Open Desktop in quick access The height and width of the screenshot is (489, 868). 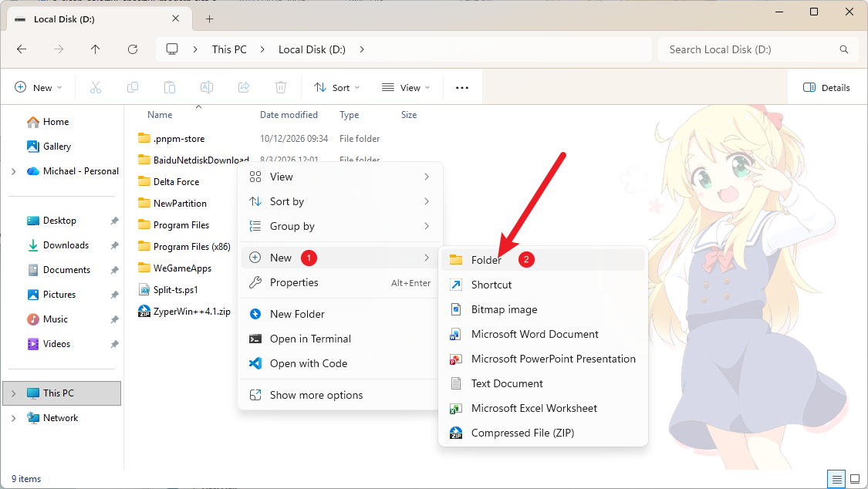click(62, 221)
